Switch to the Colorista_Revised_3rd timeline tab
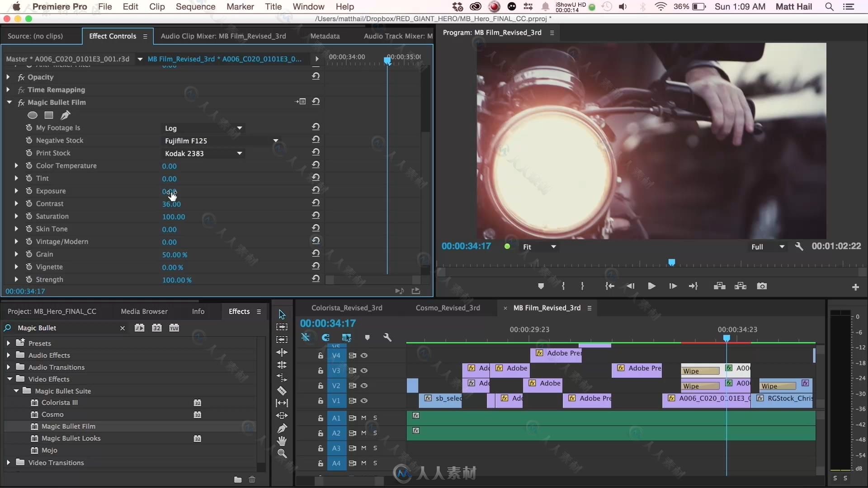This screenshot has height=488, width=868. 346,307
